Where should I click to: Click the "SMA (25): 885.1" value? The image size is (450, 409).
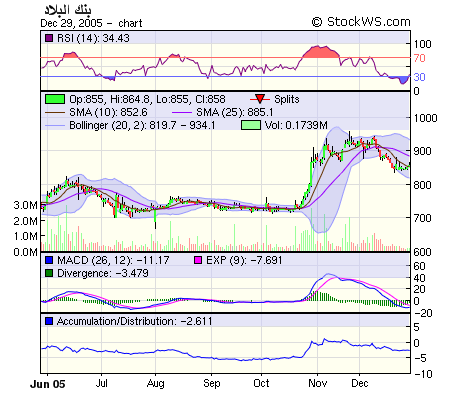235,112
